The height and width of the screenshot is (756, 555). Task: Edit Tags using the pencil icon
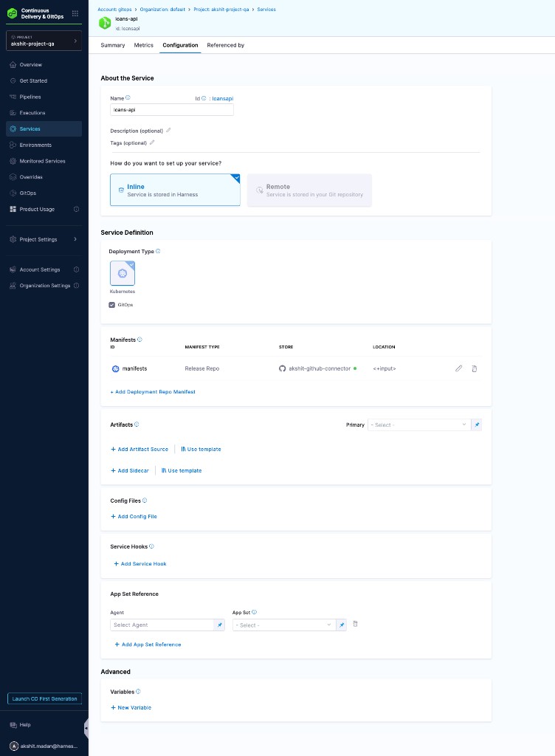pyautogui.click(x=152, y=142)
